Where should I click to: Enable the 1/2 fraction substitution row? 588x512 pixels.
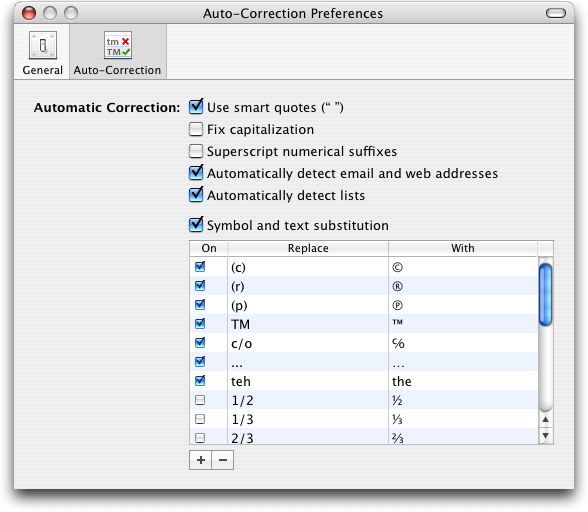click(200, 400)
